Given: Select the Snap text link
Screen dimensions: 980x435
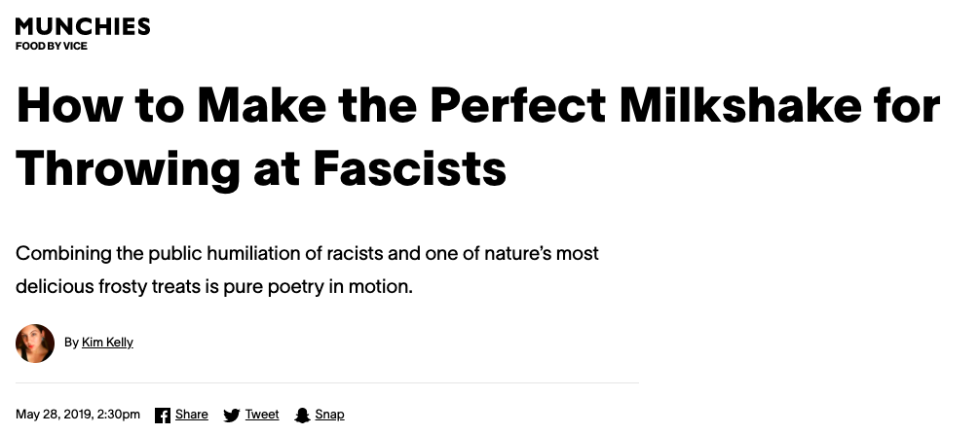Looking at the screenshot, I should coord(329,415).
